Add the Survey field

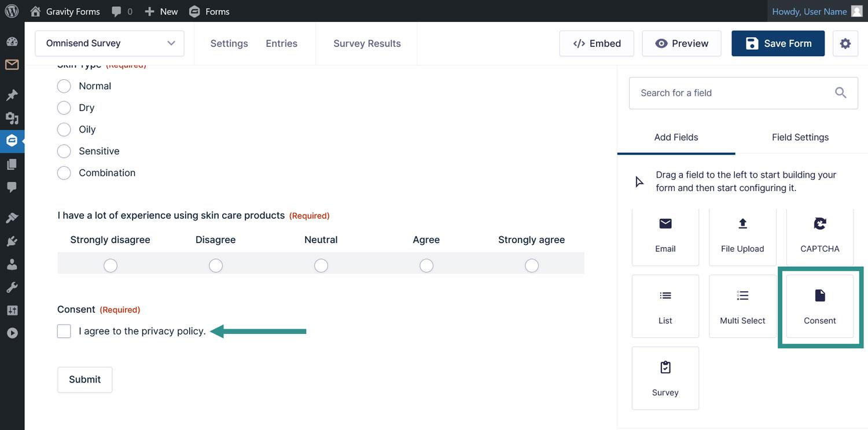point(665,378)
